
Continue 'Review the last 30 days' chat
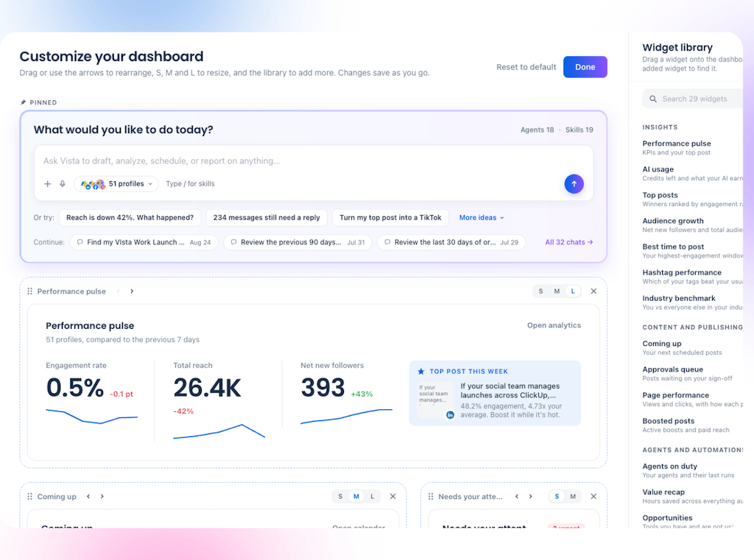coord(451,242)
